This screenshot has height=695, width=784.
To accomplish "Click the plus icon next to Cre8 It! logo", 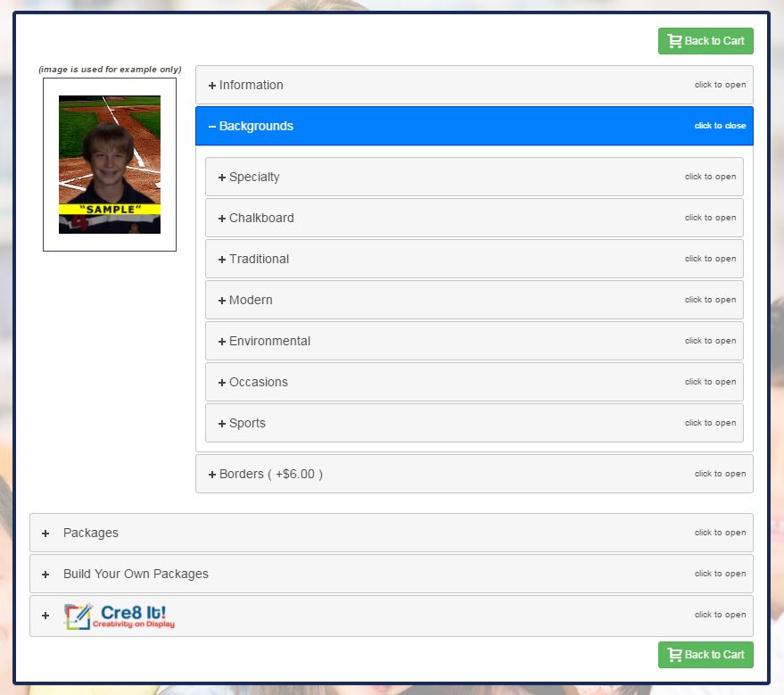I will 45,616.
